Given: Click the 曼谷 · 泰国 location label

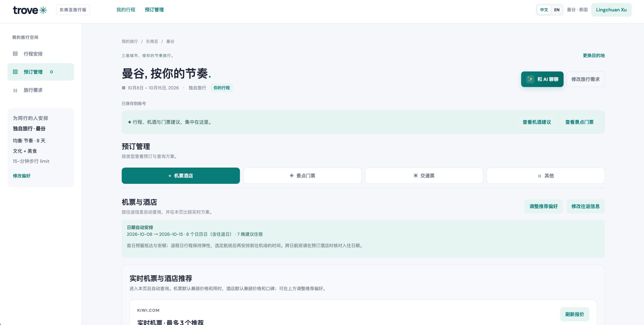Looking at the screenshot, I should click(577, 10).
